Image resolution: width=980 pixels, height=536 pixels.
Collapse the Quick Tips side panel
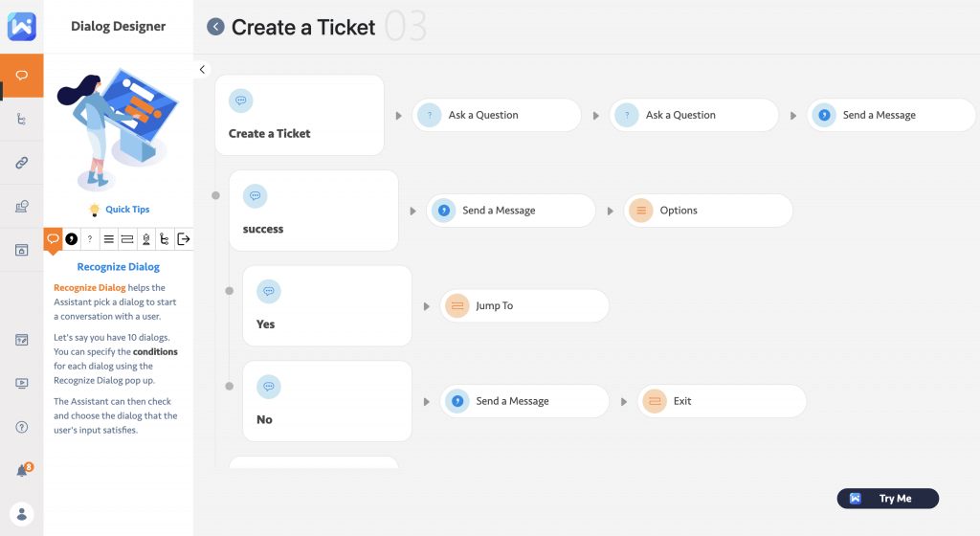point(202,69)
